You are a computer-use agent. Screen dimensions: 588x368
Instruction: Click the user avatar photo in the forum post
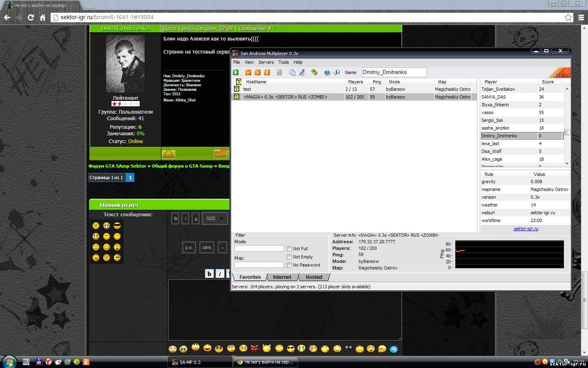[x=125, y=63]
